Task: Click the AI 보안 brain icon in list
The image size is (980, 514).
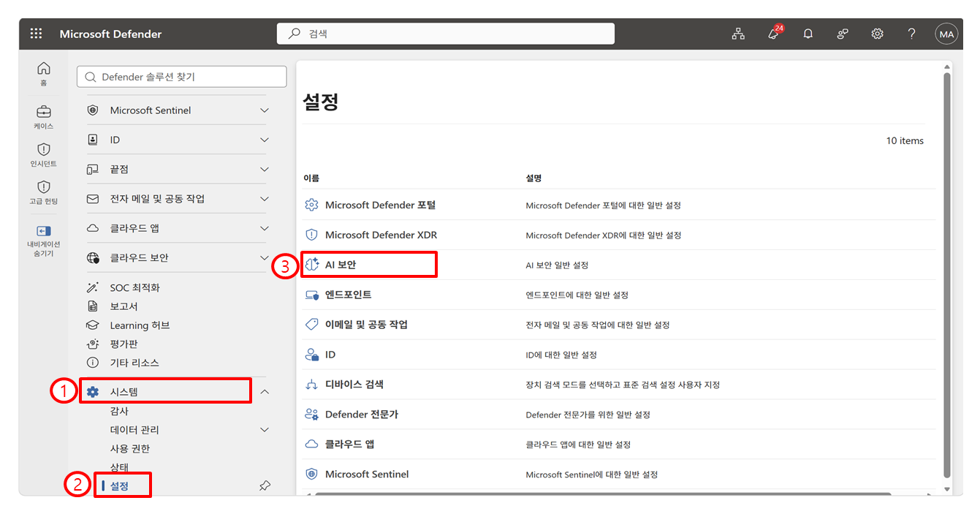Action: (x=312, y=265)
